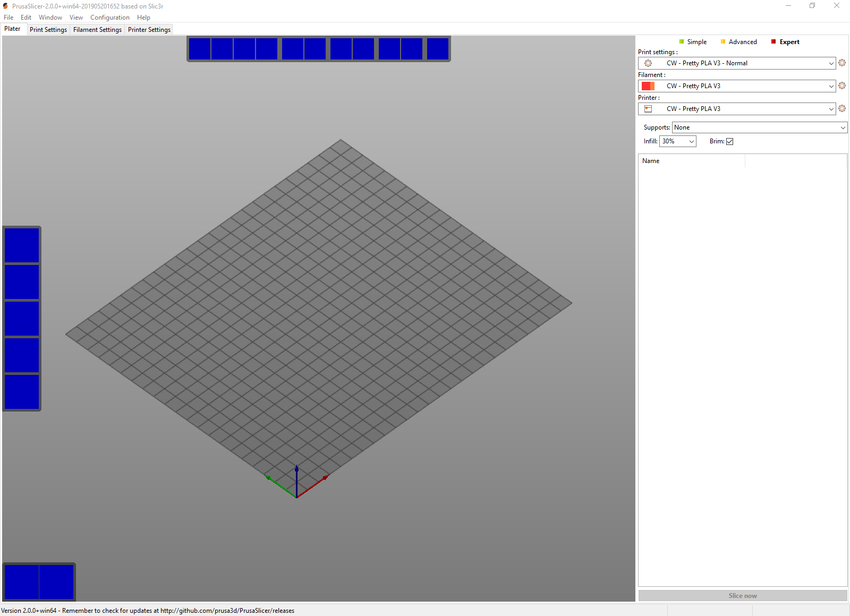Switch to Printer Settings tab
Image resolution: width=850 pixels, height=616 pixels.
coord(149,30)
